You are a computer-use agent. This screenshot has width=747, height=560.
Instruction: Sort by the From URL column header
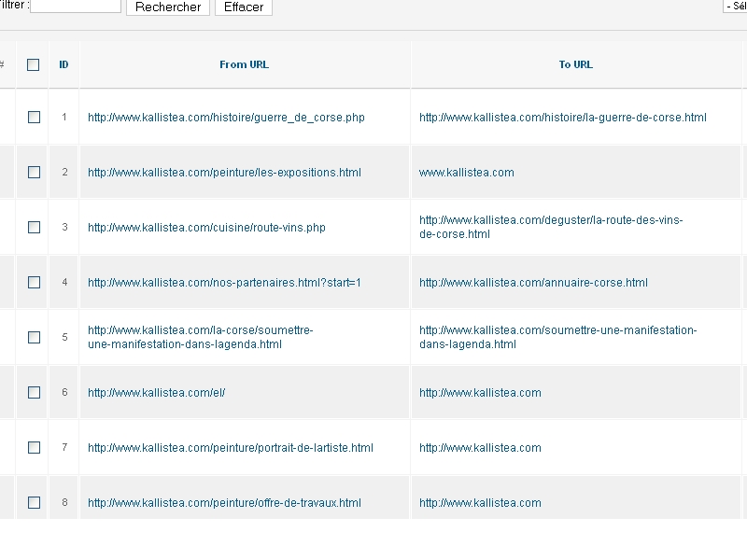(x=245, y=64)
